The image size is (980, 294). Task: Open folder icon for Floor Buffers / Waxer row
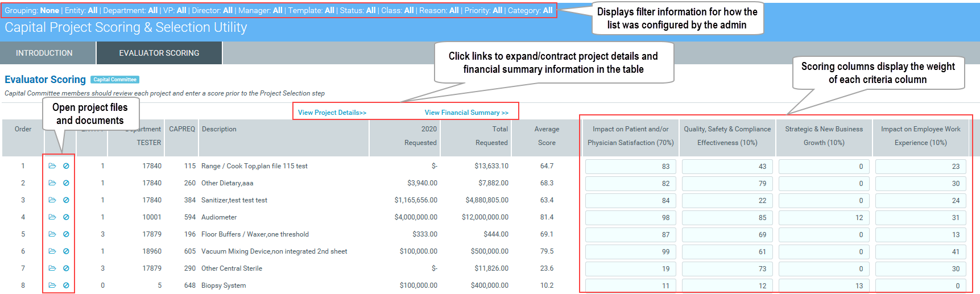(x=52, y=234)
